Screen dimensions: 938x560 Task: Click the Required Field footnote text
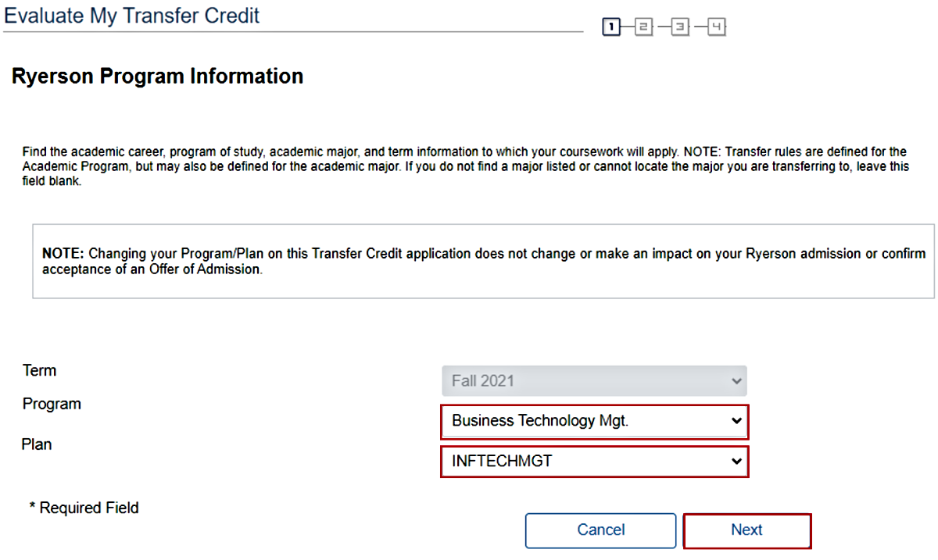point(84,508)
